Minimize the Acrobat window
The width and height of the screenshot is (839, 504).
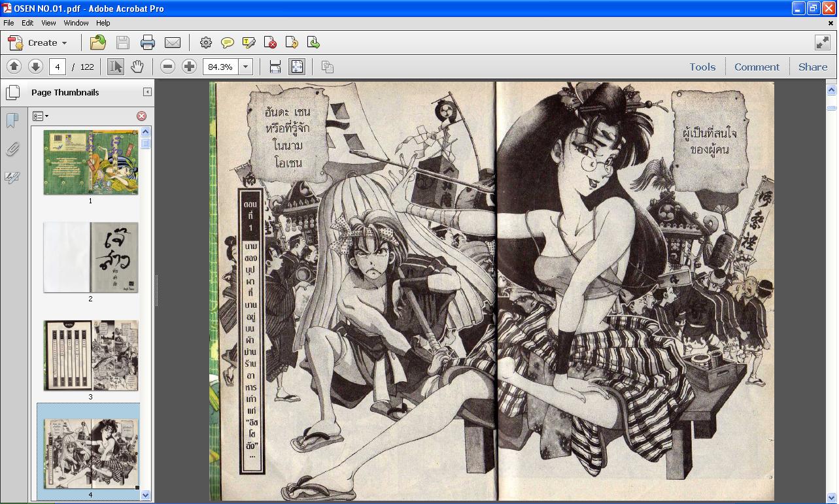(798, 8)
